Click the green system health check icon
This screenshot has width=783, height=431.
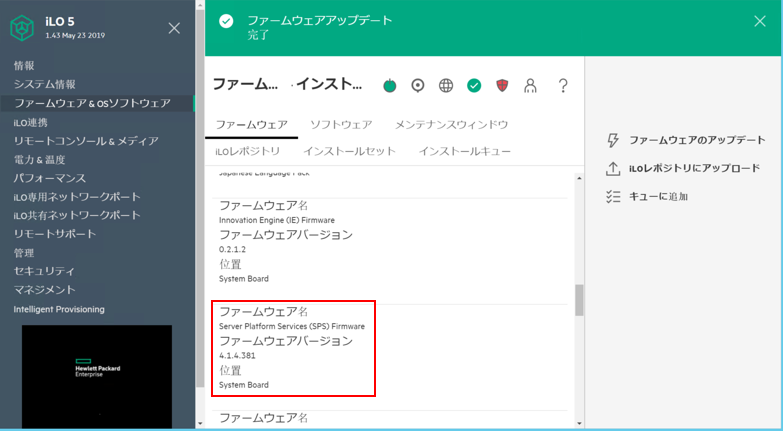coord(474,86)
